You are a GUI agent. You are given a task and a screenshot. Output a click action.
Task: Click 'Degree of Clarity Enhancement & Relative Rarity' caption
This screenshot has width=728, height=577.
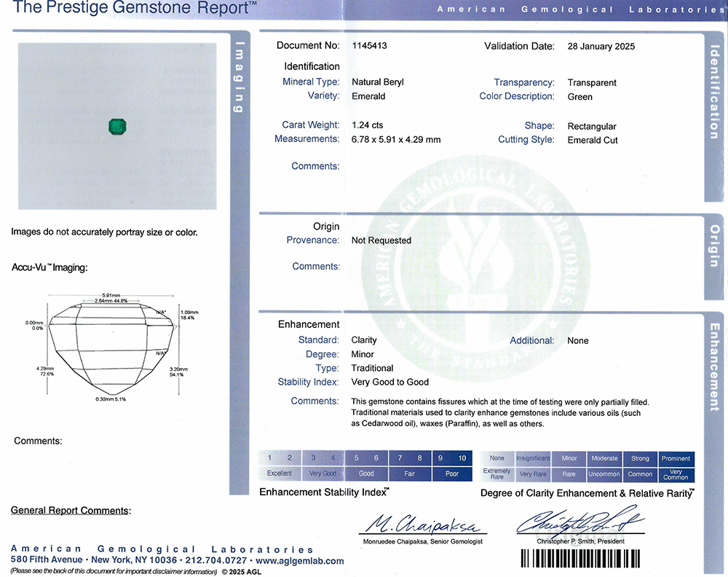click(x=587, y=493)
